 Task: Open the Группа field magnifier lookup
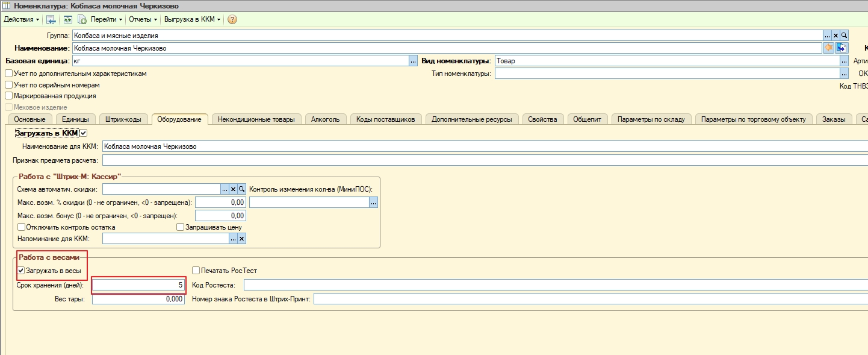pos(844,36)
